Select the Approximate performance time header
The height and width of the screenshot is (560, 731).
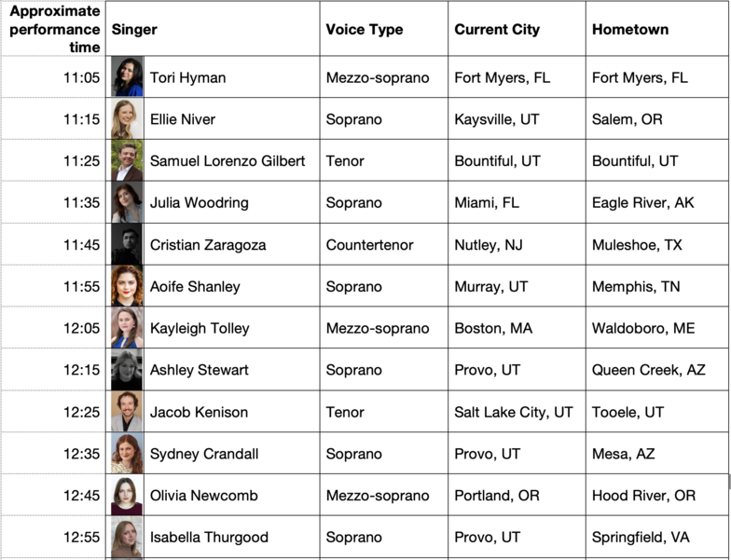pos(55,29)
